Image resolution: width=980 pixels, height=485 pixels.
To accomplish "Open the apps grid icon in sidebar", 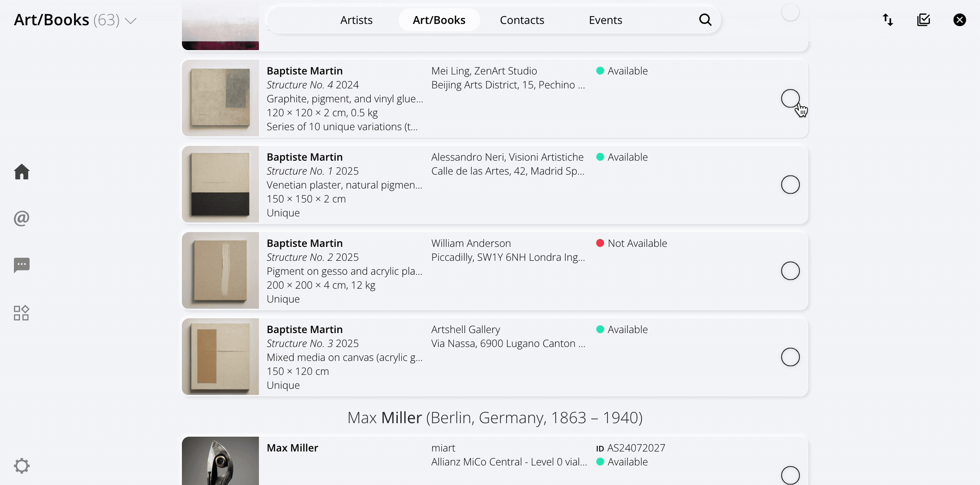I will [21, 313].
